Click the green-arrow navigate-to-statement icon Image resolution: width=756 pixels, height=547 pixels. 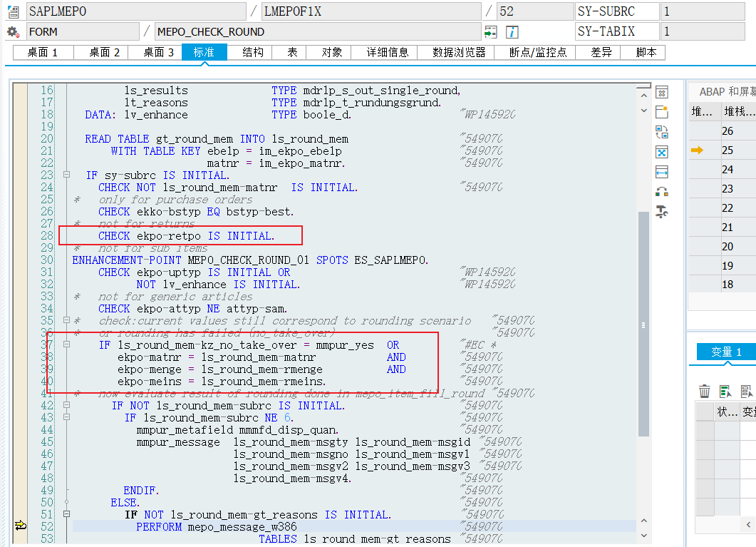click(x=491, y=32)
